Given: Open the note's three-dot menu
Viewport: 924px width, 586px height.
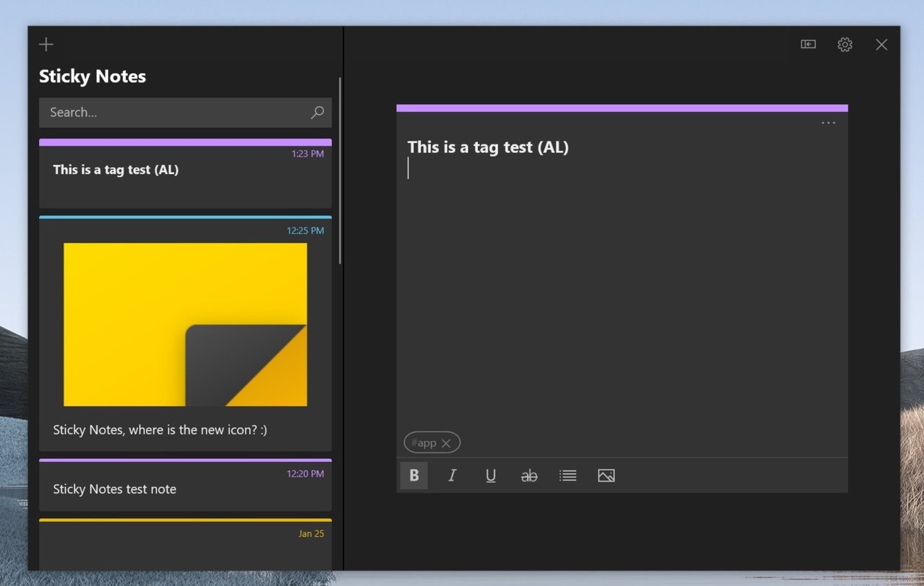Looking at the screenshot, I should [x=828, y=123].
